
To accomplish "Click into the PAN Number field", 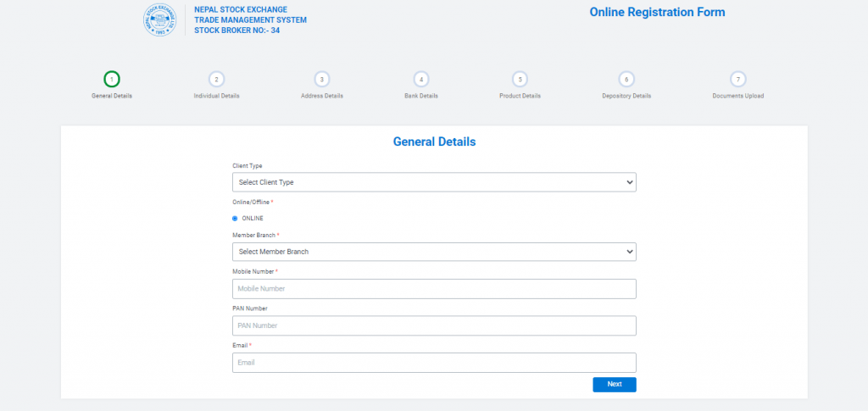I will [x=434, y=325].
